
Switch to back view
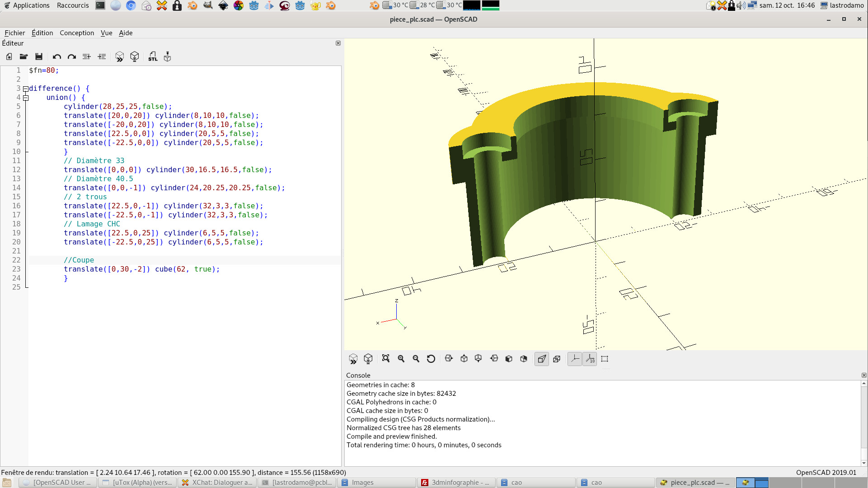pyautogui.click(x=524, y=359)
